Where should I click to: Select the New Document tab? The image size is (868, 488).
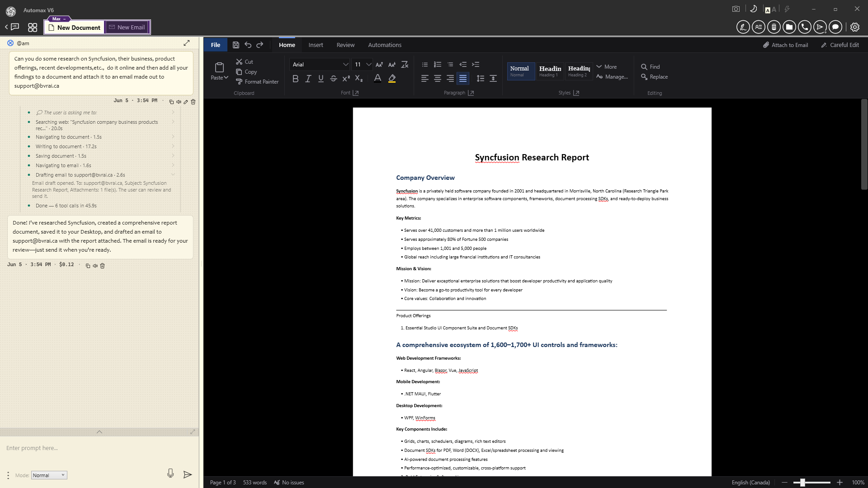coord(75,27)
